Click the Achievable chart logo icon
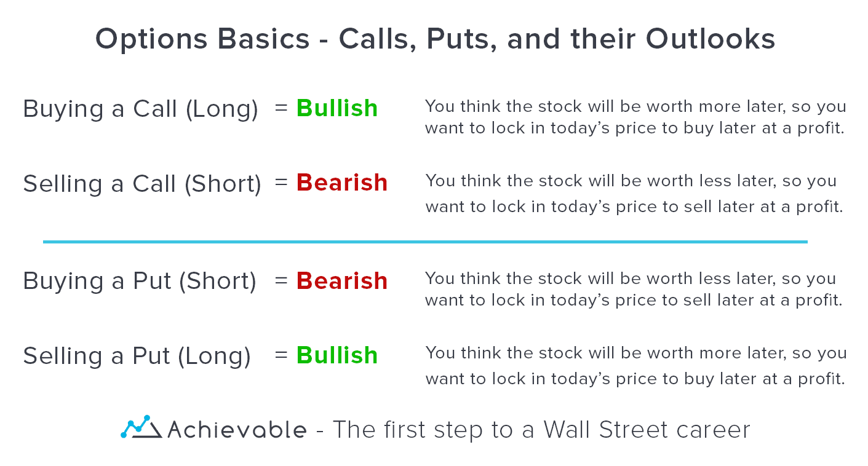Image resolution: width=868 pixels, height=466 pixels. (141, 427)
